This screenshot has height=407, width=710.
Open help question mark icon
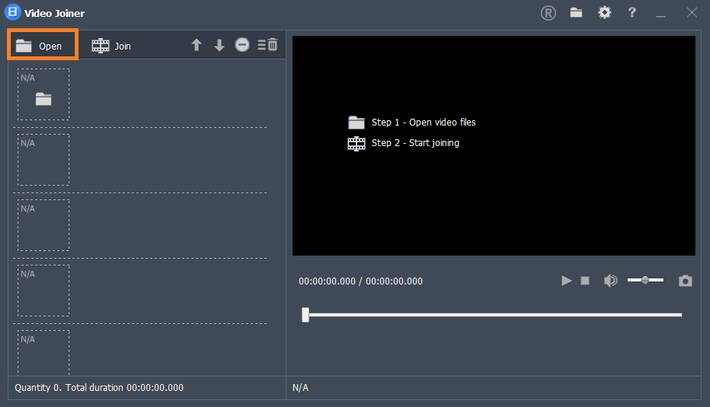pyautogui.click(x=632, y=13)
